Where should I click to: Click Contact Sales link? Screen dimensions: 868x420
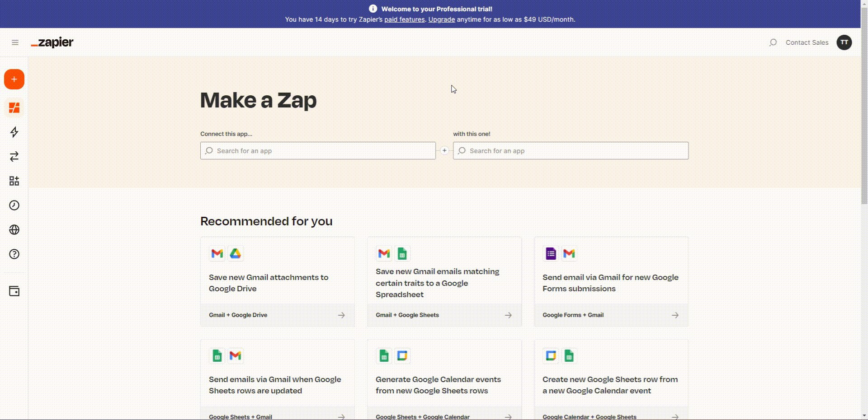click(x=807, y=42)
